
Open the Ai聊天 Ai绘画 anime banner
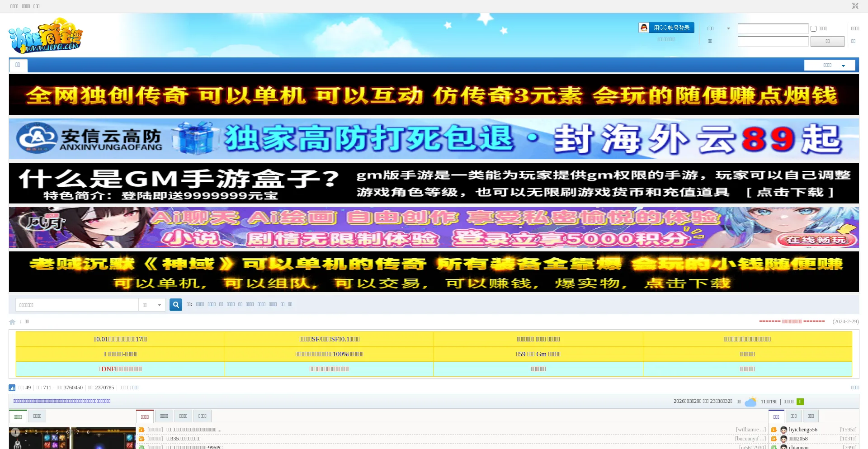(434, 227)
